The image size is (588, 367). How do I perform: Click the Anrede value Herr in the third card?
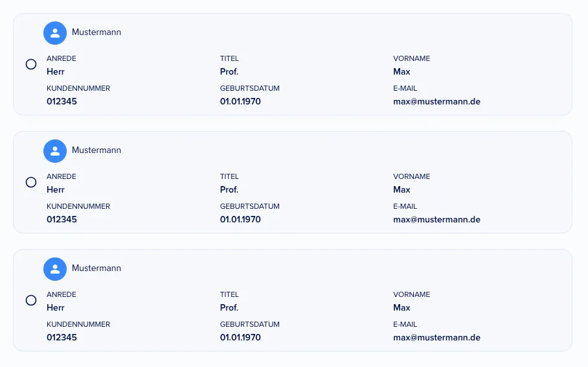[56, 307]
